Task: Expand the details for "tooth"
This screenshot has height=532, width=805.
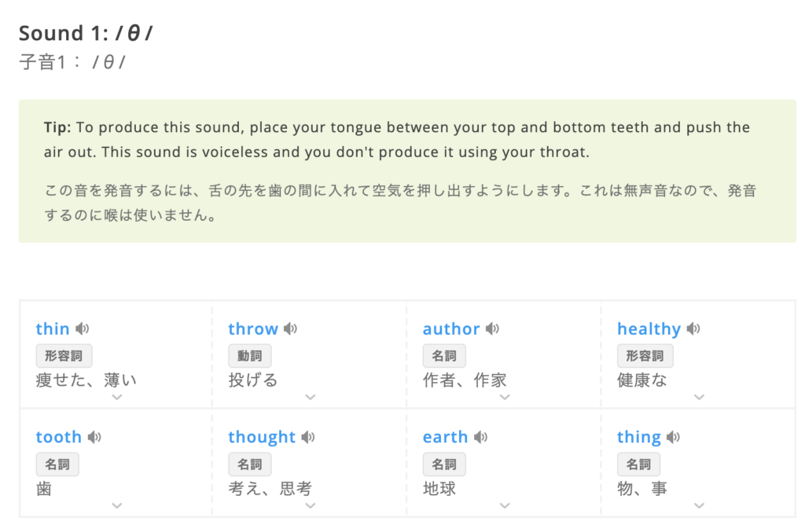Action: [116, 506]
